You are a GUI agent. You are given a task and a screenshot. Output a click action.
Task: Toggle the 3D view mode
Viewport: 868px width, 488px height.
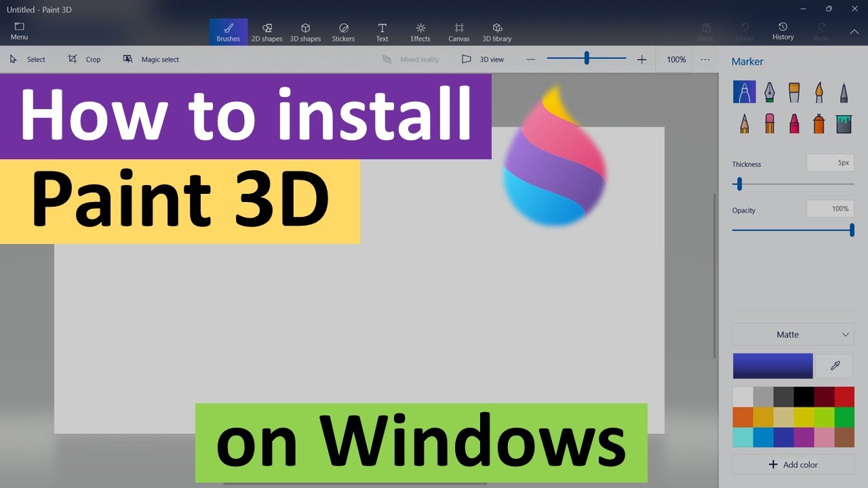click(x=483, y=60)
